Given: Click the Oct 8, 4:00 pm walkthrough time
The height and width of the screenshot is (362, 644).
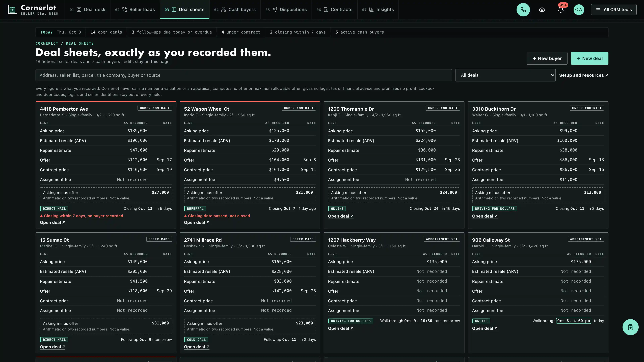Looking at the screenshot, I should tap(574, 321).
